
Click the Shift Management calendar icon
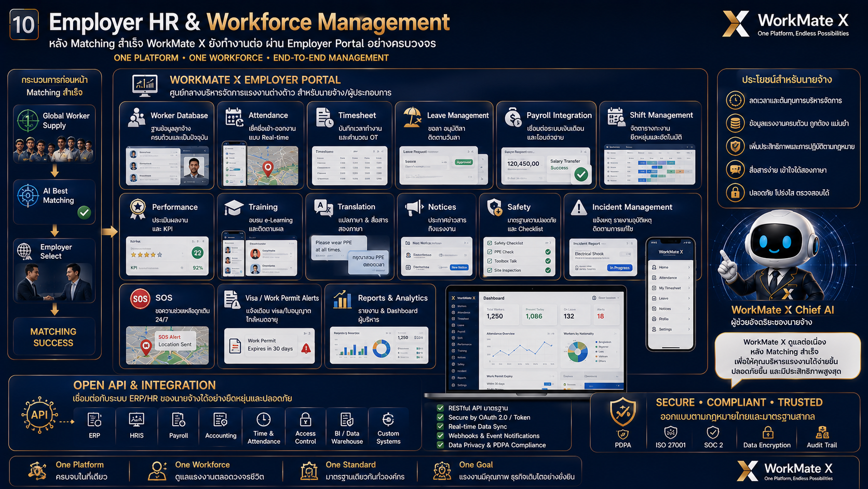tap(616, 117)
